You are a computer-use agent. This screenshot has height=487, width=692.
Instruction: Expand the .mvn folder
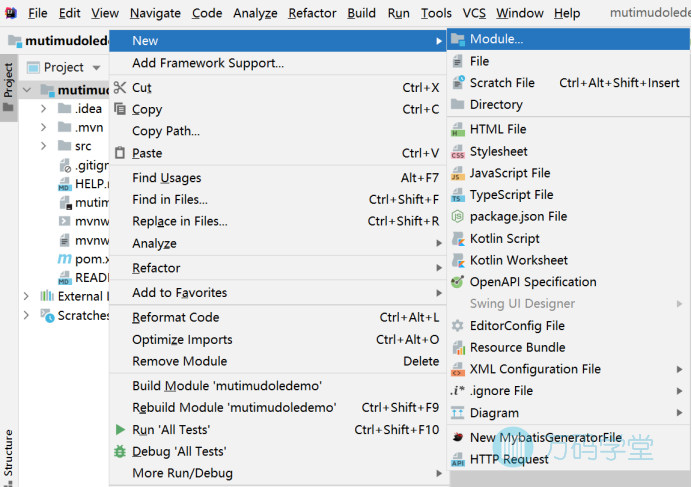(43, 127)
